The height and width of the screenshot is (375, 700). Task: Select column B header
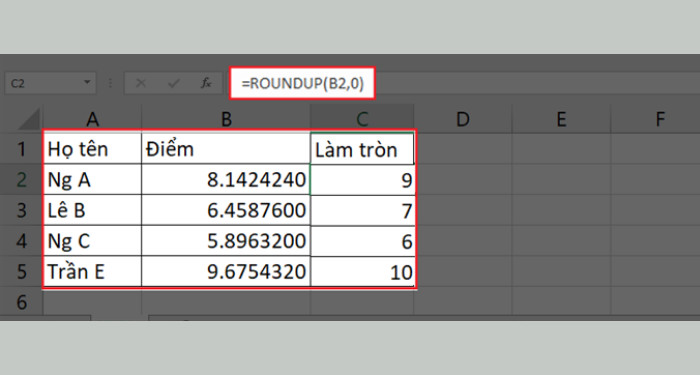[x=226, y=119]
